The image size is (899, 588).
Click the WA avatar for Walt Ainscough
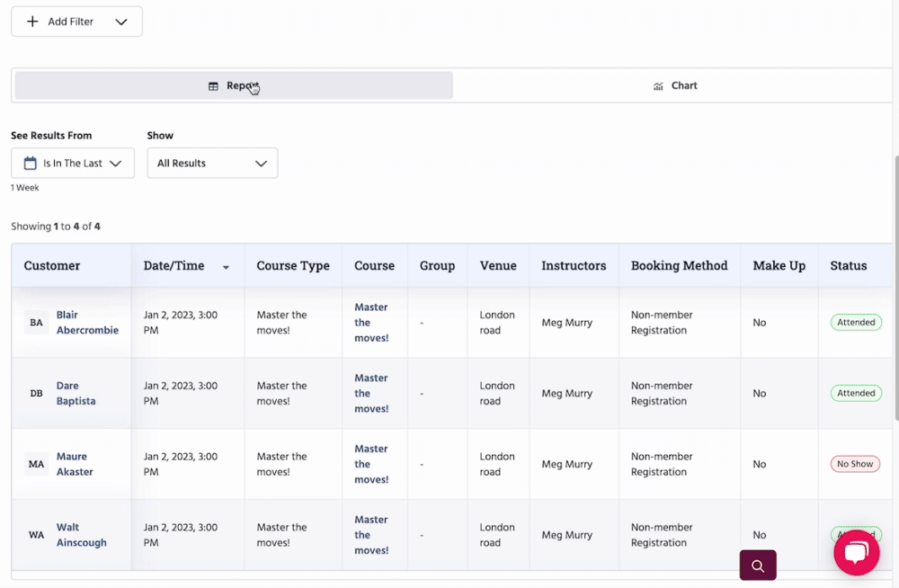(36, 535)
